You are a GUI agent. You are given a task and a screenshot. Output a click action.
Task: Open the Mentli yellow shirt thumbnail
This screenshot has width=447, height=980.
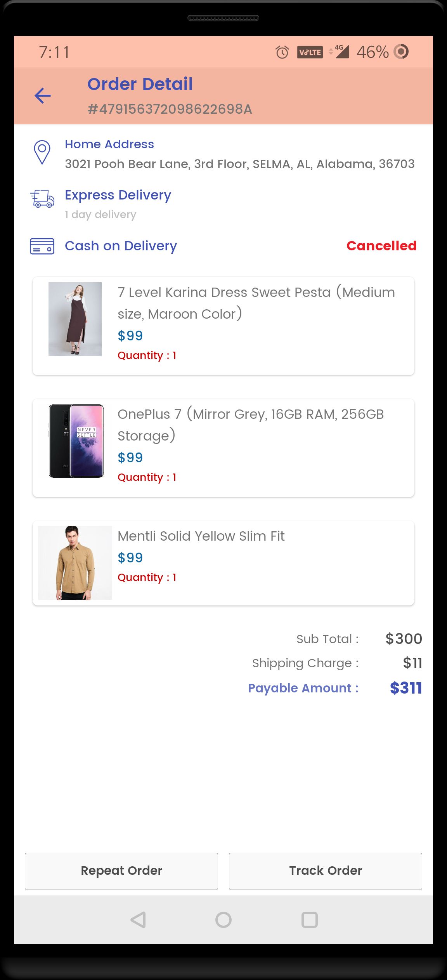(75, 563)
